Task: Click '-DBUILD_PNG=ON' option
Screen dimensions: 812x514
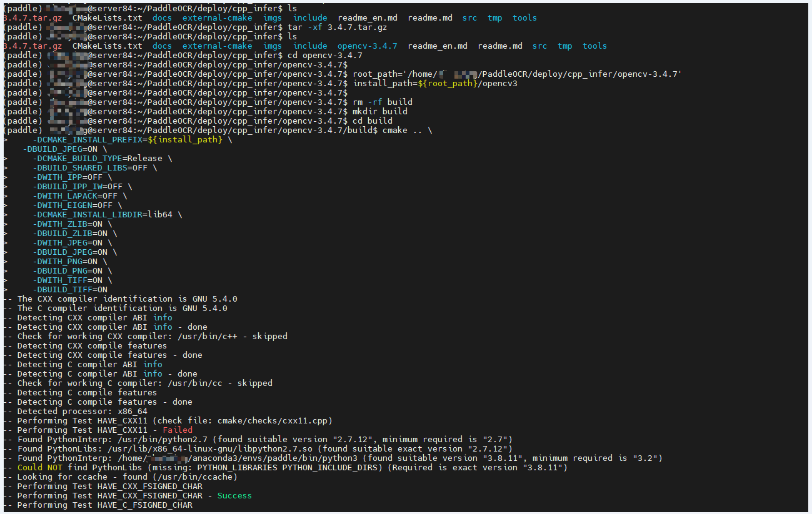Action: click(x=68, y=271)
